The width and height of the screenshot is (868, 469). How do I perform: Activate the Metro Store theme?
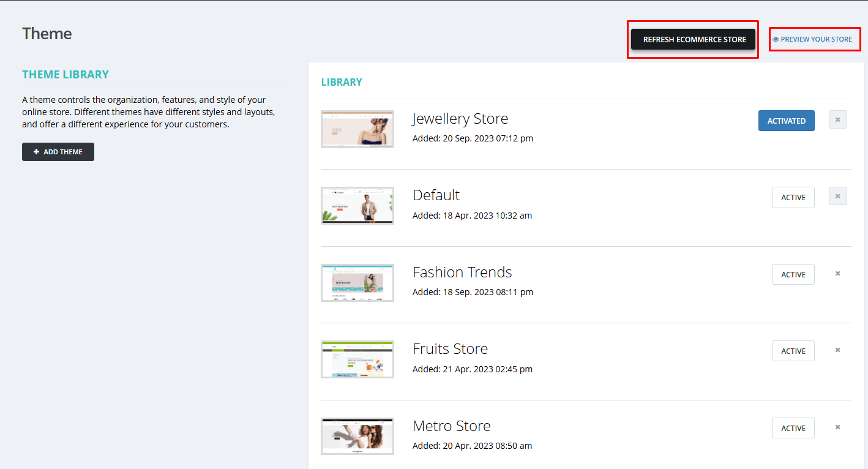(793, 429)
